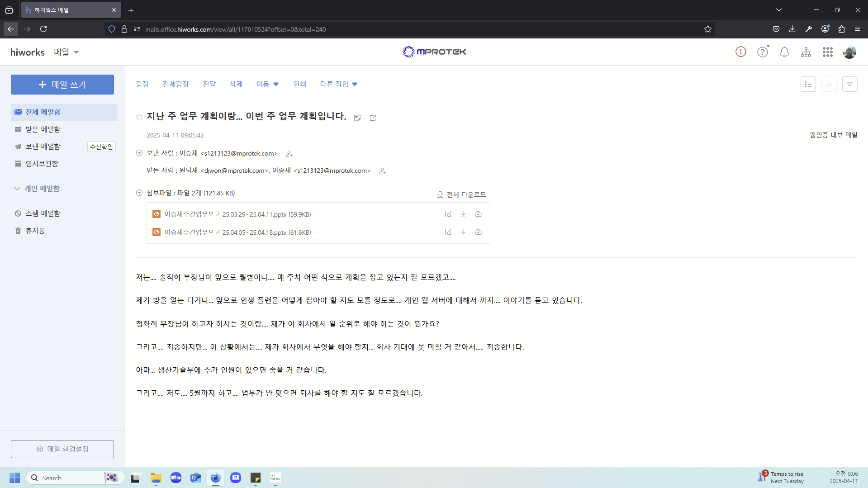The width and height of the screenshot is (868, 488).
Task: Open notifications bell icon
Action: coord(784,52)
